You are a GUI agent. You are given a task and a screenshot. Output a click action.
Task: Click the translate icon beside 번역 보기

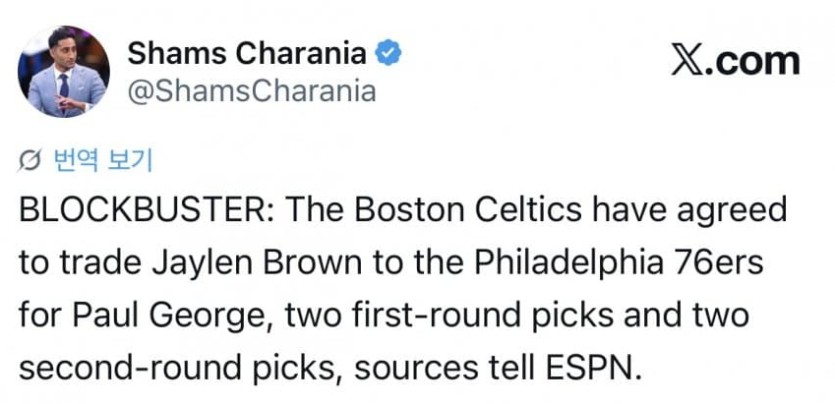pyautogui.click(x=30, y=161)
